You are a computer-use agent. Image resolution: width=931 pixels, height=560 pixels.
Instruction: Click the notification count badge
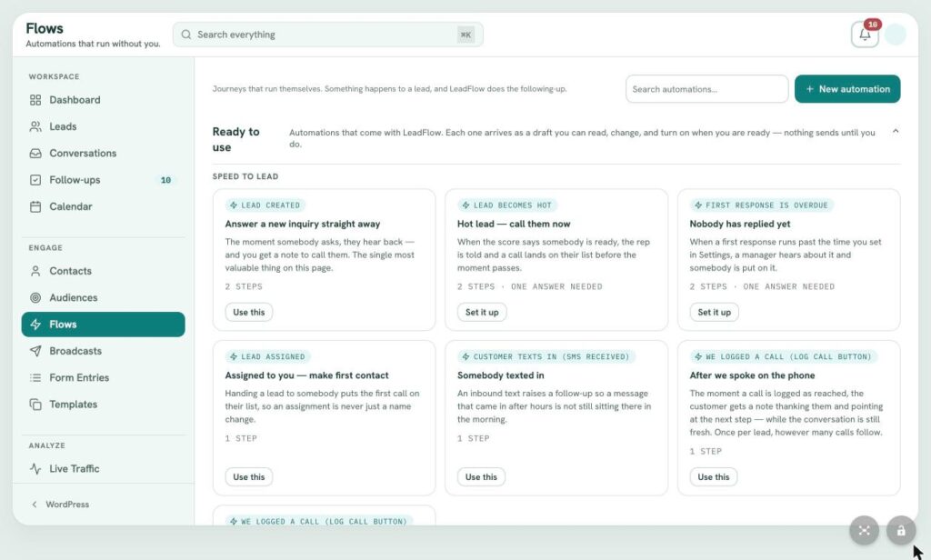tap(872, 25)
